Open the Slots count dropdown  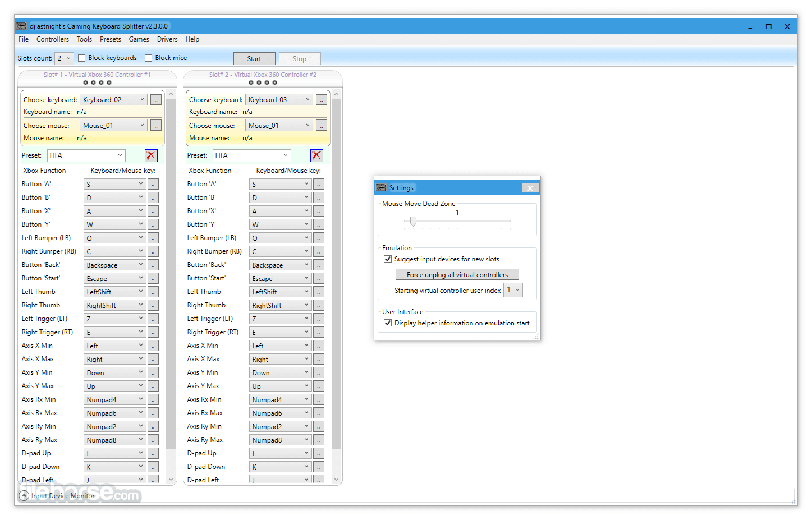click(x=64, y=58)
